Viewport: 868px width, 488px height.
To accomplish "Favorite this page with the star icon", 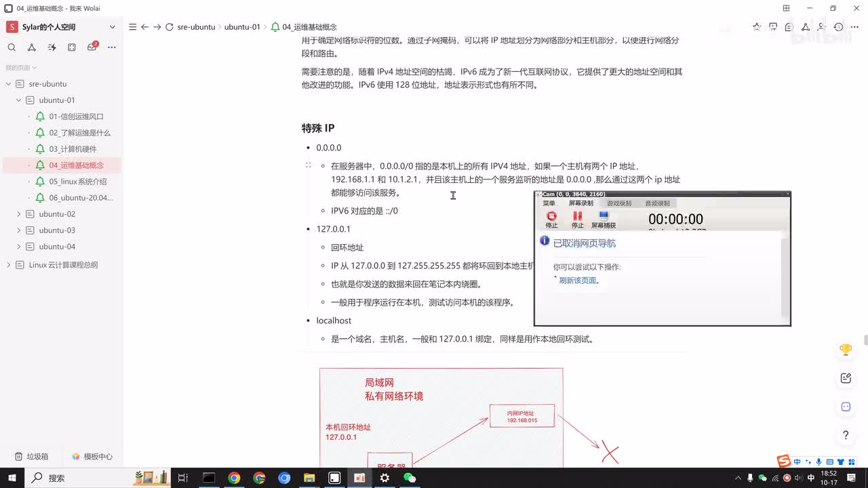I will pyautogui.click(x=757, y=27).
